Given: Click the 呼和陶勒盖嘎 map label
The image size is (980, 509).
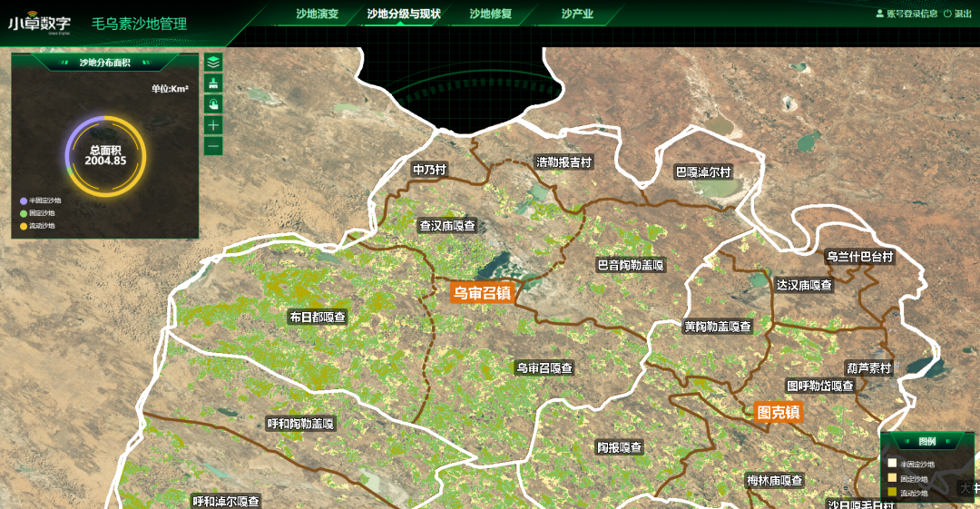Looking at the screenshot, I should (300, 424).
